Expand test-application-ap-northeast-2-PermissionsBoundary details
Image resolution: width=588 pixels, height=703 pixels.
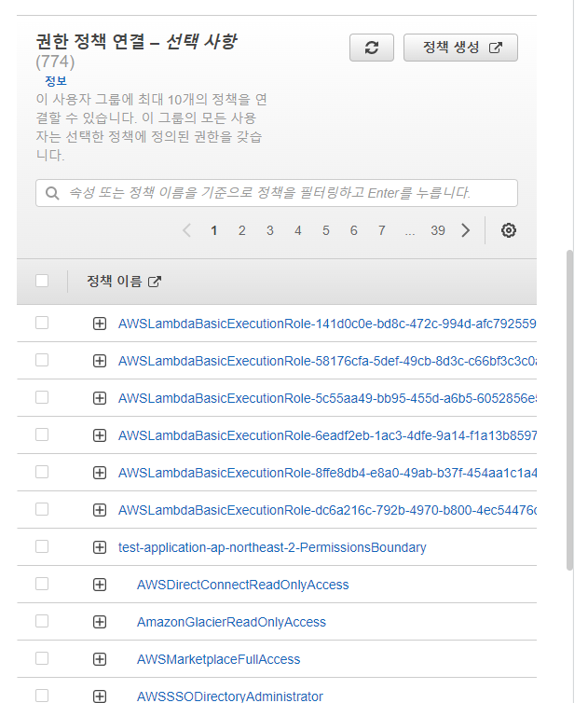click(100, 547)
